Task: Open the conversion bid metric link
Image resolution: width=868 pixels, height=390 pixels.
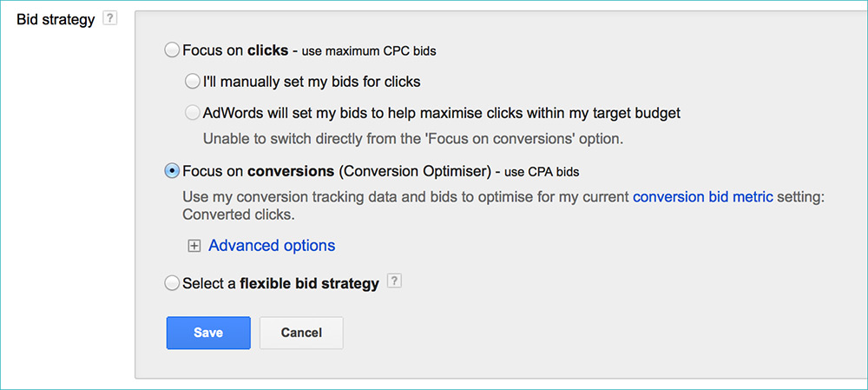Action: pos(703,197)
